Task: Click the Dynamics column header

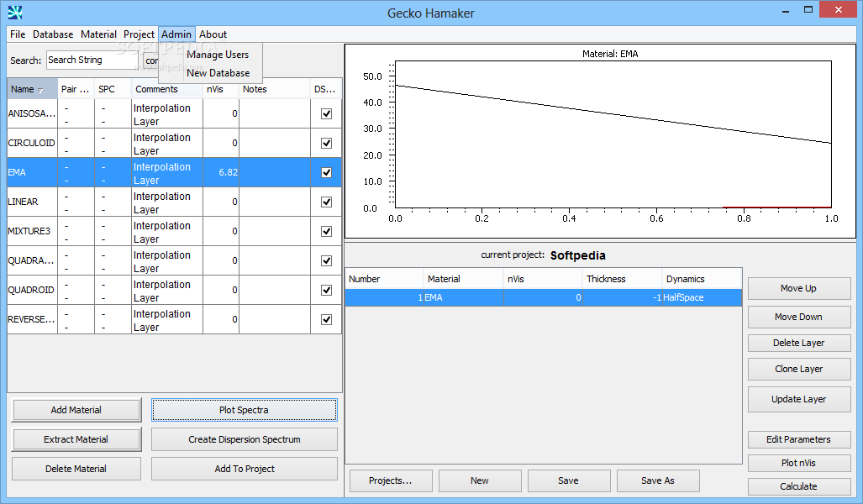Action: (x=702, y=279)
